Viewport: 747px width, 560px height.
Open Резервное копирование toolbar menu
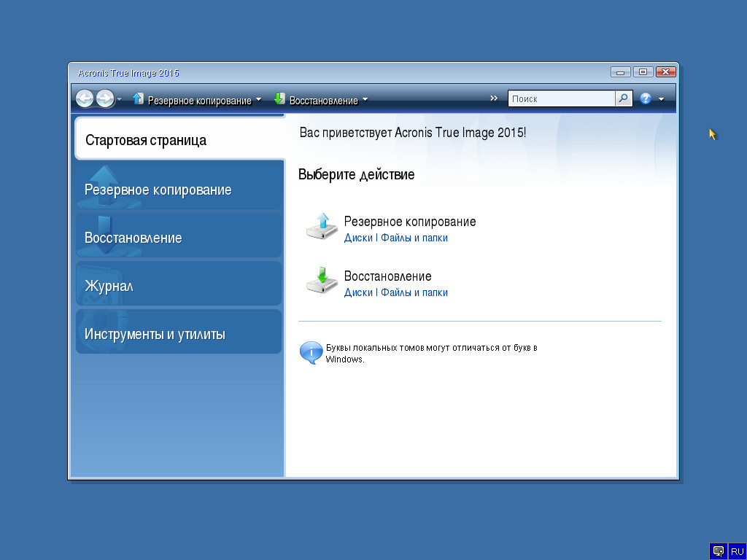[x=200, y=101]
